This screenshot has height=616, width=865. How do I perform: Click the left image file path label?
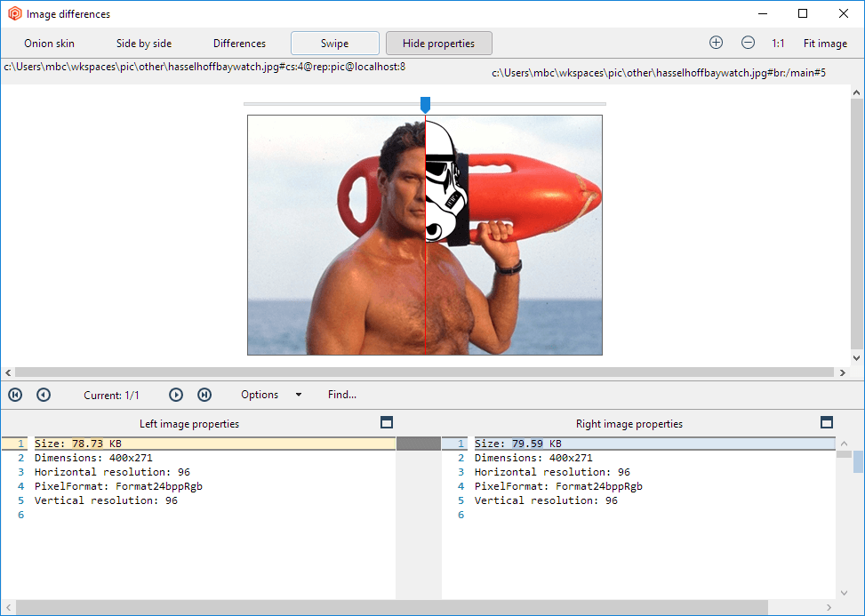pos(204,67)
